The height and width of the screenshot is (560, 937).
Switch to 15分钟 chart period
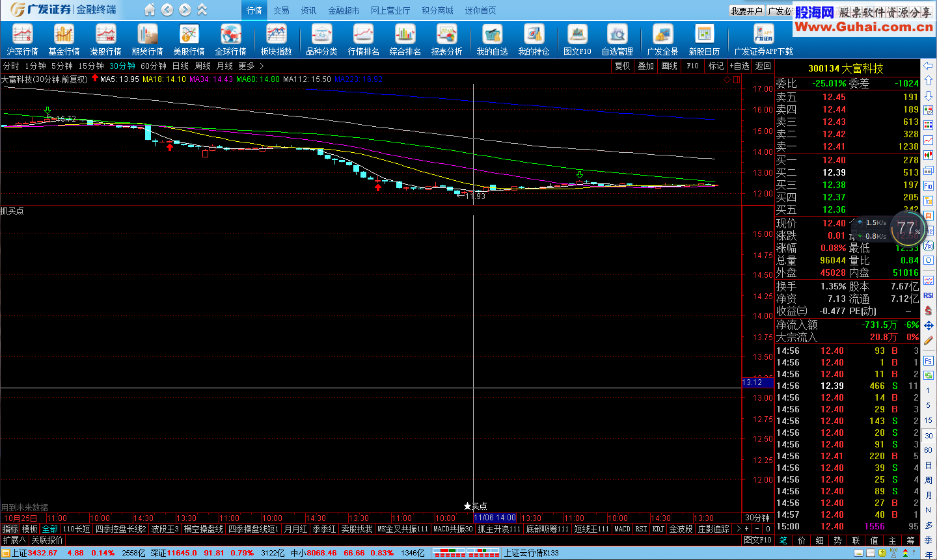point(91,66)
